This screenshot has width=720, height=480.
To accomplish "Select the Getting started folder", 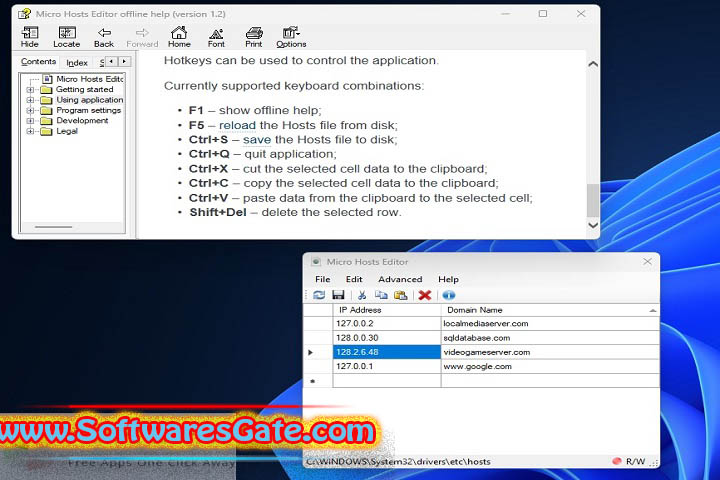I will (x=77, y=90).
